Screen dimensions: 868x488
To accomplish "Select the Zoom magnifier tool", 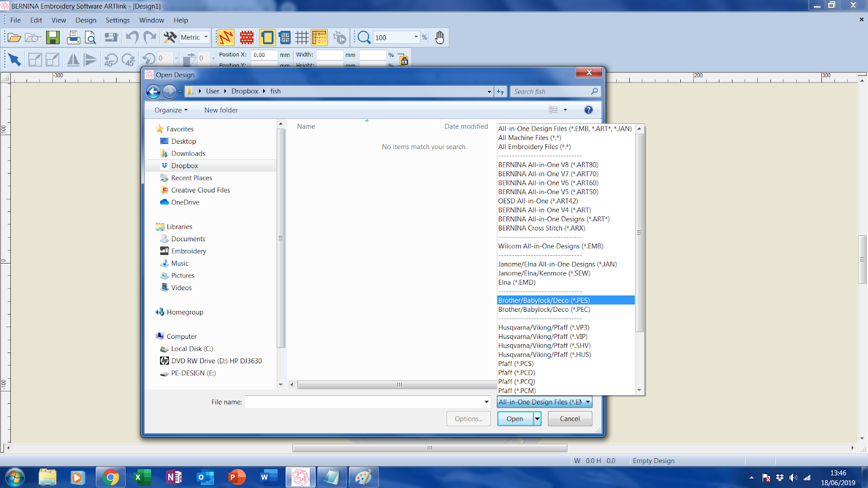I will coord(363,37).
